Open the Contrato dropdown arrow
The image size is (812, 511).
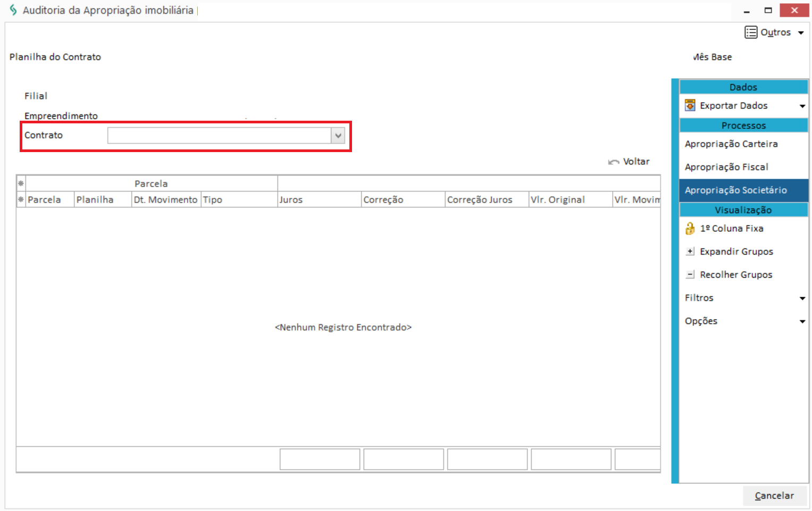click(x=338, y=136)
